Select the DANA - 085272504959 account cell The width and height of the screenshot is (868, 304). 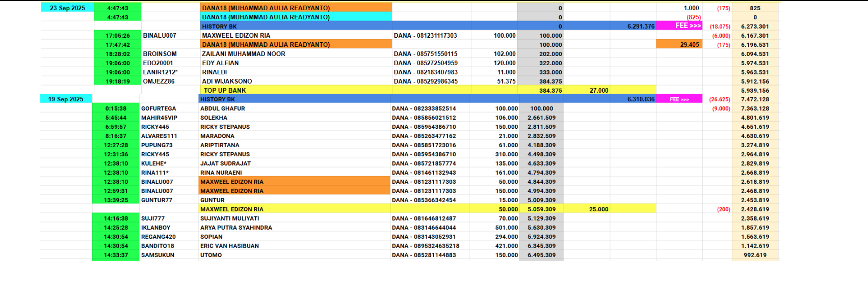pos(431,63)
